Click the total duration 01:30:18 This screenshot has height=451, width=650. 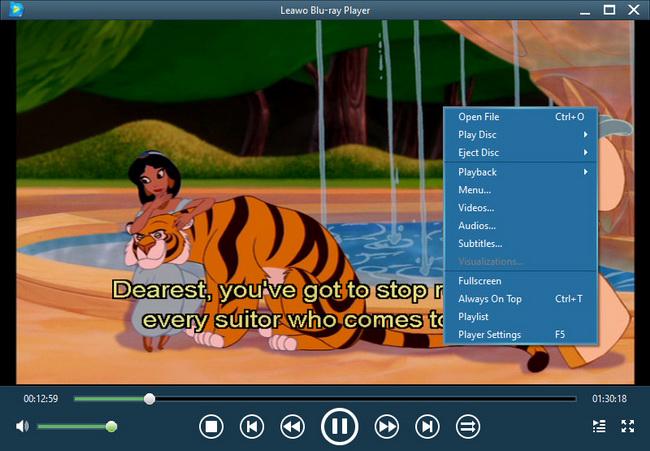(609, 399)
